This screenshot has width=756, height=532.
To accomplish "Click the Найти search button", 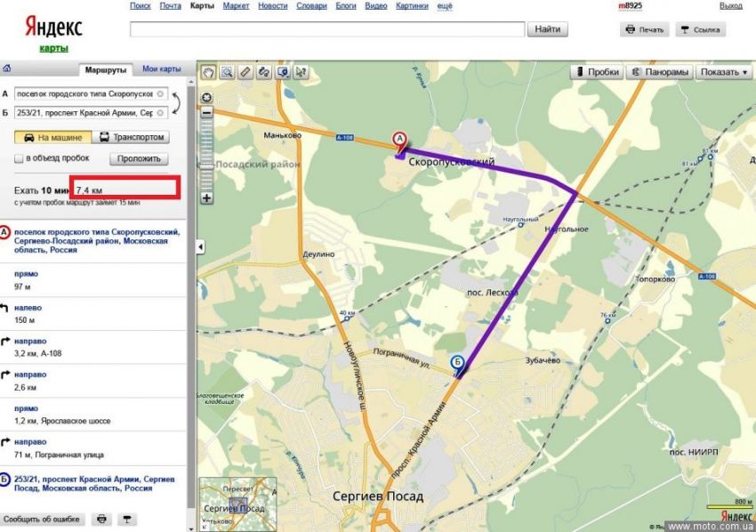I will click(548, 29).
